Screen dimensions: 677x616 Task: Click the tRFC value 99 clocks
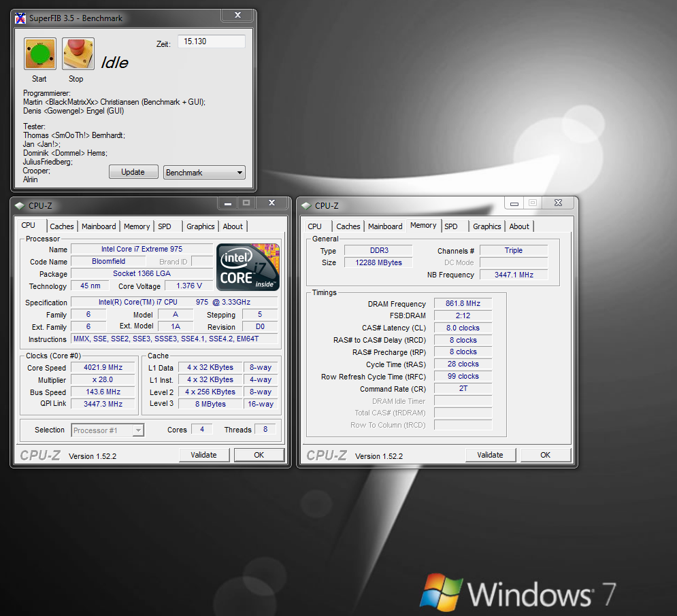463,376
